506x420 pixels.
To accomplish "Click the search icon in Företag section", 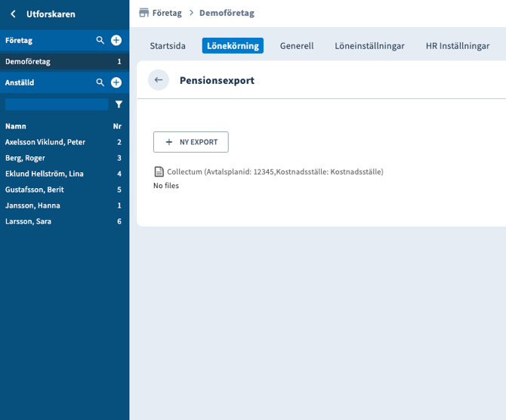I will pos(100,40).
